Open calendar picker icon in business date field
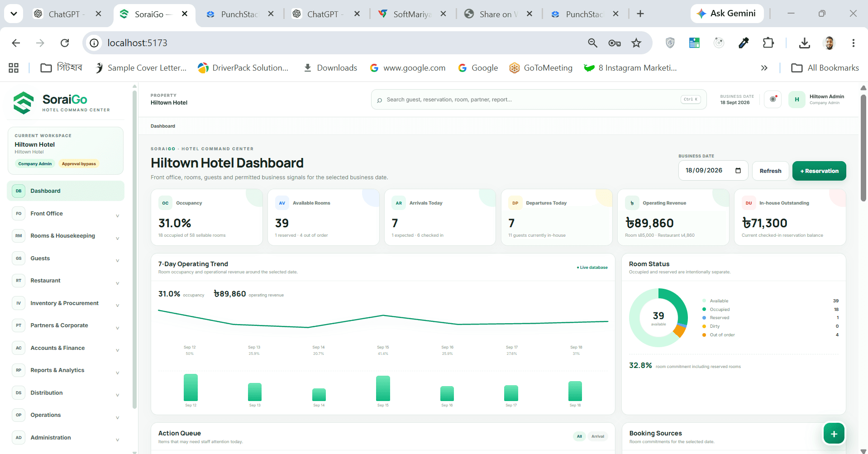Screen dimensions: 868x454 tap(738, 171)
